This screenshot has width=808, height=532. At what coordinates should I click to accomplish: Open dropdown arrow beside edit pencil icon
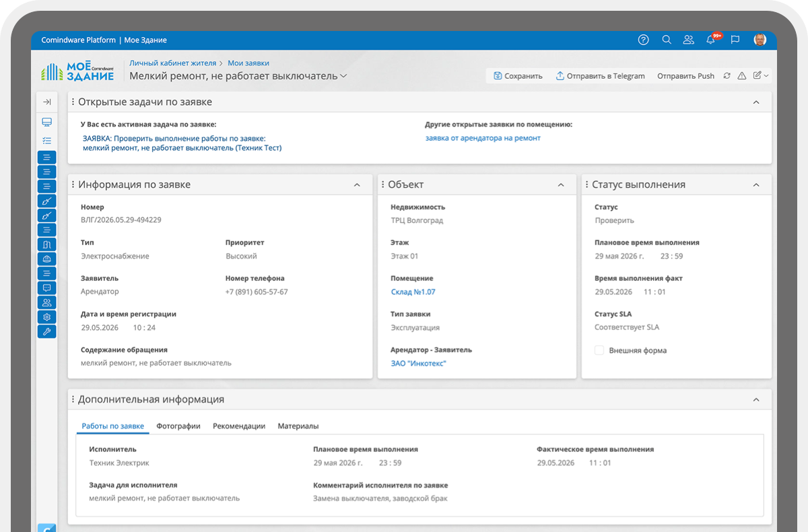click(x=766, y=76)
